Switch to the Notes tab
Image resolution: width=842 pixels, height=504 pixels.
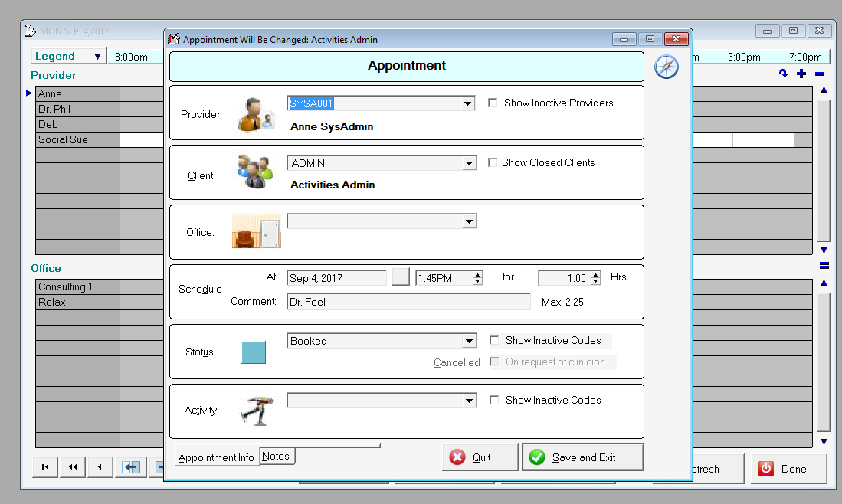click(x=276, y=456)
